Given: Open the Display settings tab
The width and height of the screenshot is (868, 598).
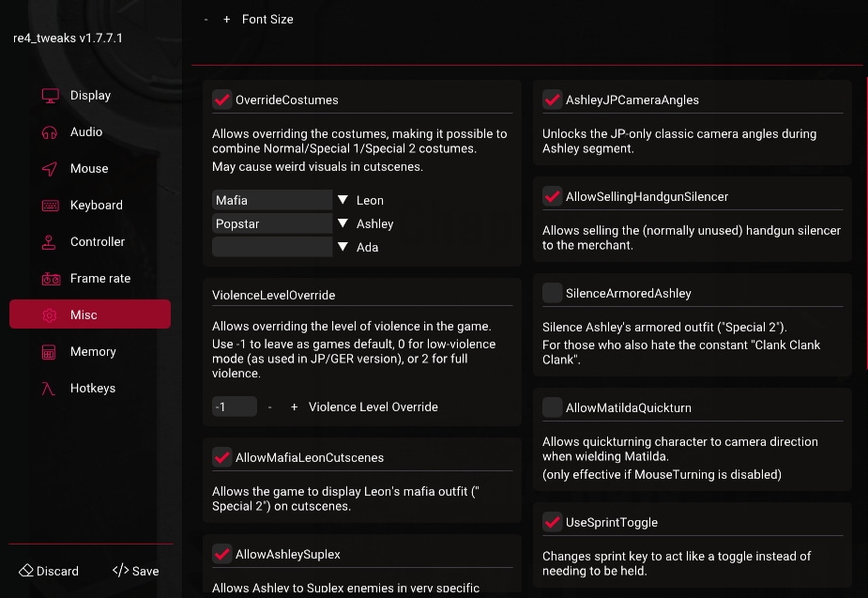Looking at the screenshot, I should point(90,96).
